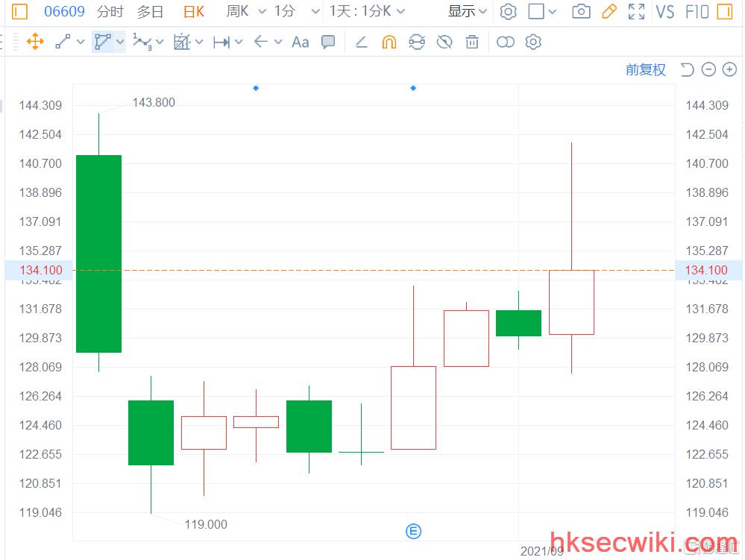Switch to 分时 intraday view
Image resolution: width=745 pixels, height=560 pixels.
[110, 11]
